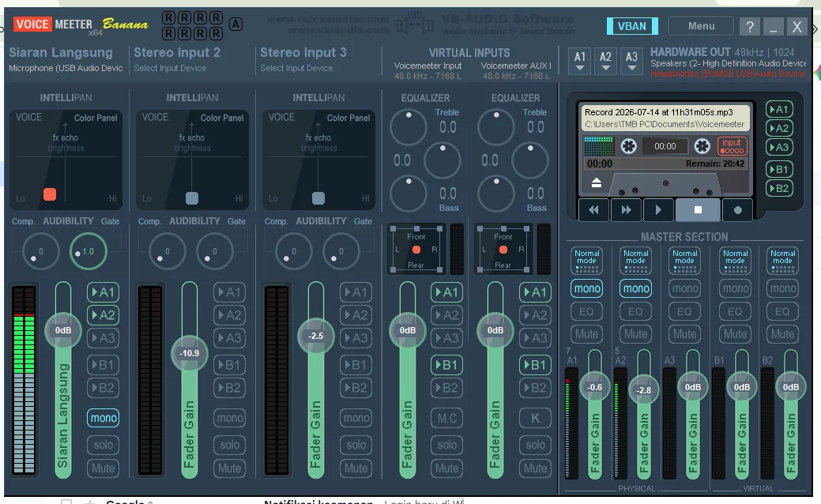Open the VBAN configuration
Screen dimensions: 821x504
(x=632, y=26)
